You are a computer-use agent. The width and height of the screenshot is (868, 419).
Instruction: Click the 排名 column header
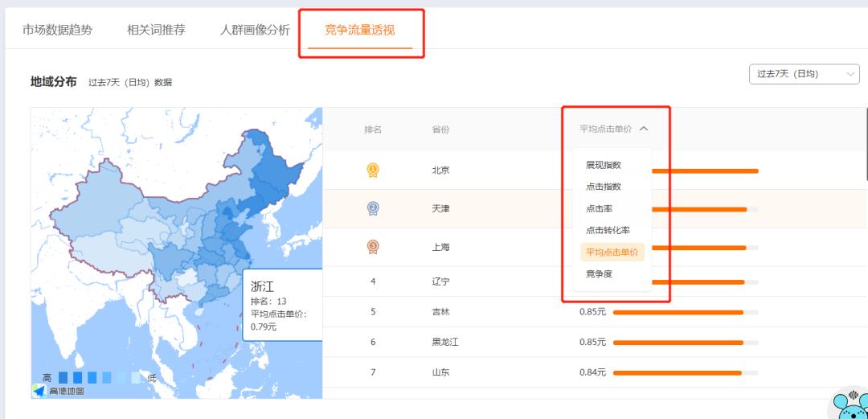point(373,129)
